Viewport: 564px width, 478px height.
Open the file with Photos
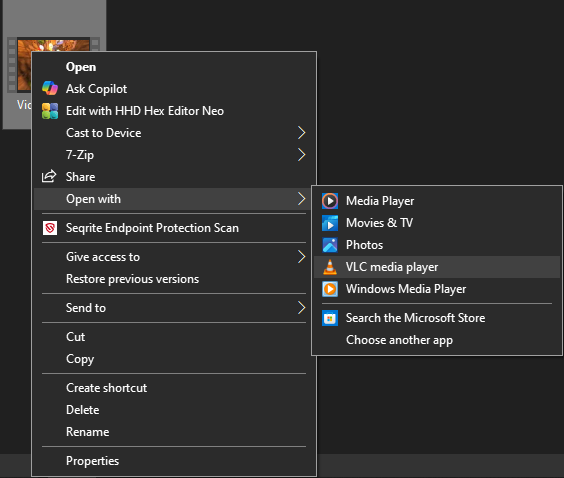tap(437, 245)
